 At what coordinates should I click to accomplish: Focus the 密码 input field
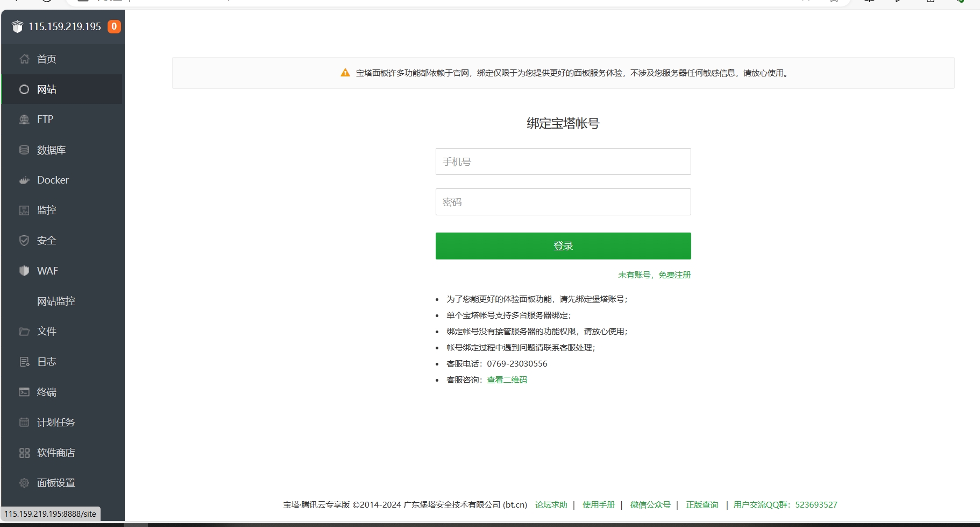point(563,202)
